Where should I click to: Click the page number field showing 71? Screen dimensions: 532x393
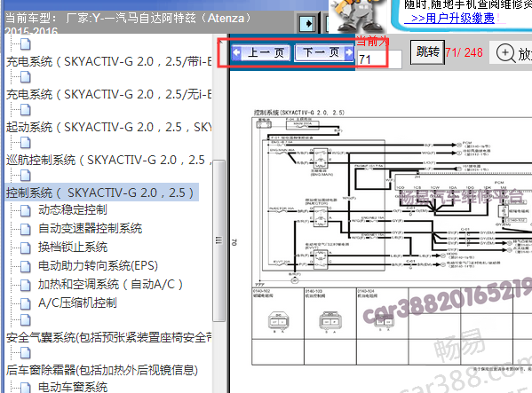point(379,59)
